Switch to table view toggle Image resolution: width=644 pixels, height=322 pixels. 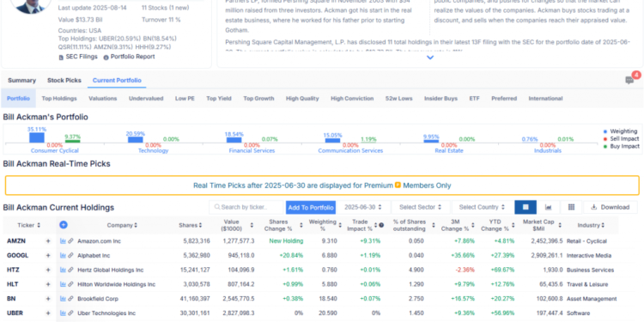click(526, 207)
